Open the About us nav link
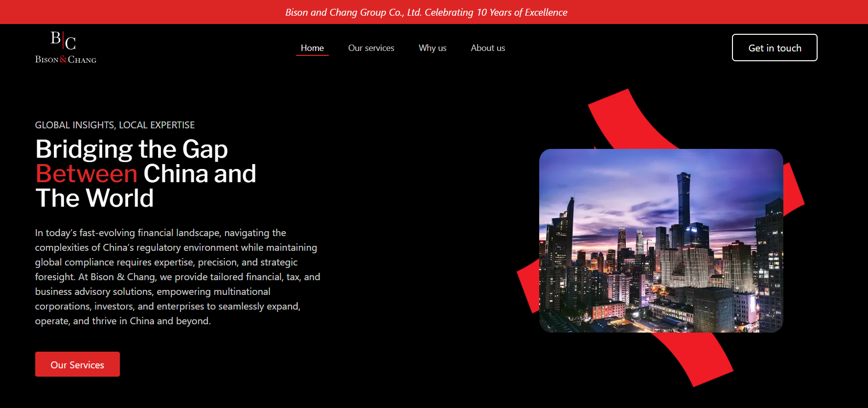The image size is (868, 408). pyautogui.click(x=488, y=48)
